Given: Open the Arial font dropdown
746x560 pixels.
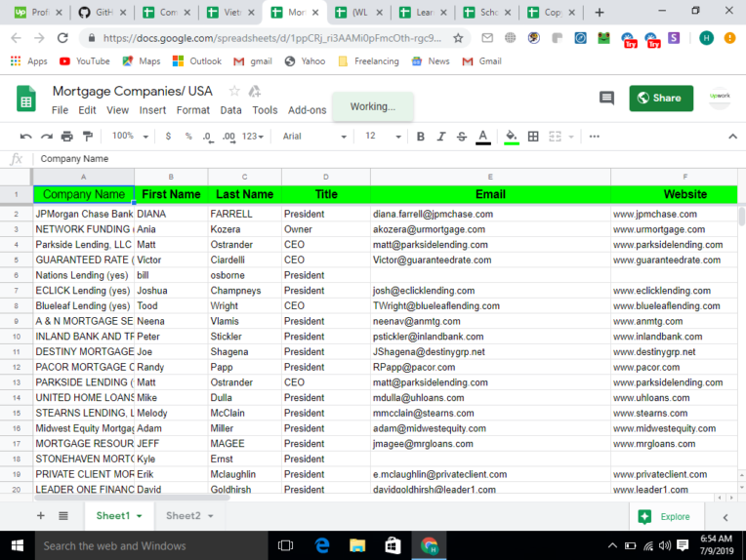Looking at the screenshot, I should 314,137.
